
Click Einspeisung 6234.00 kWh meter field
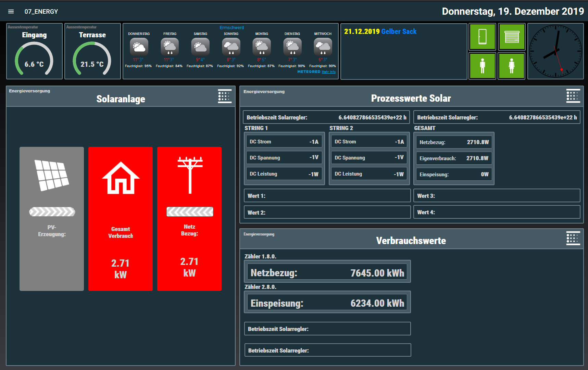point(327,303)
